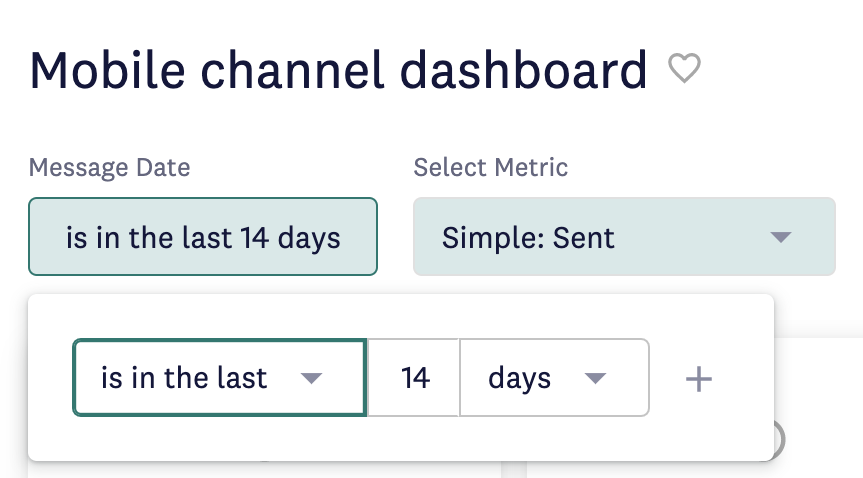This screenshot has width=863, height=478.
Task: Click the "Mobile channel dashboard" title
Action: point(338,70)
